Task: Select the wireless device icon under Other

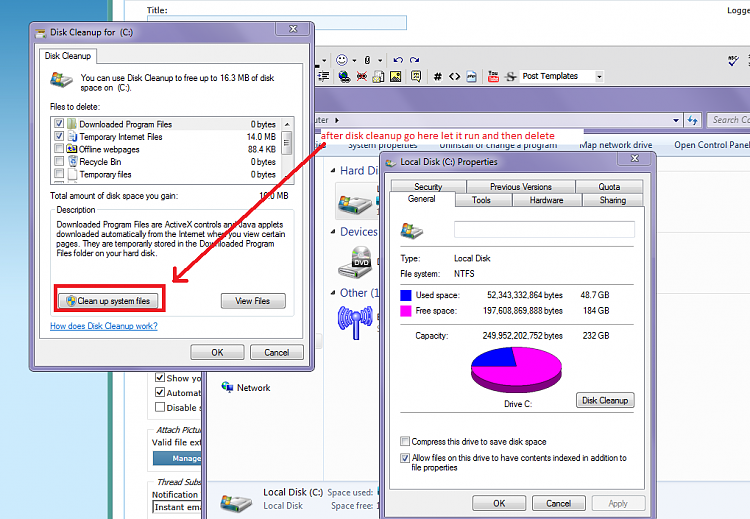Action: (355, 322)
